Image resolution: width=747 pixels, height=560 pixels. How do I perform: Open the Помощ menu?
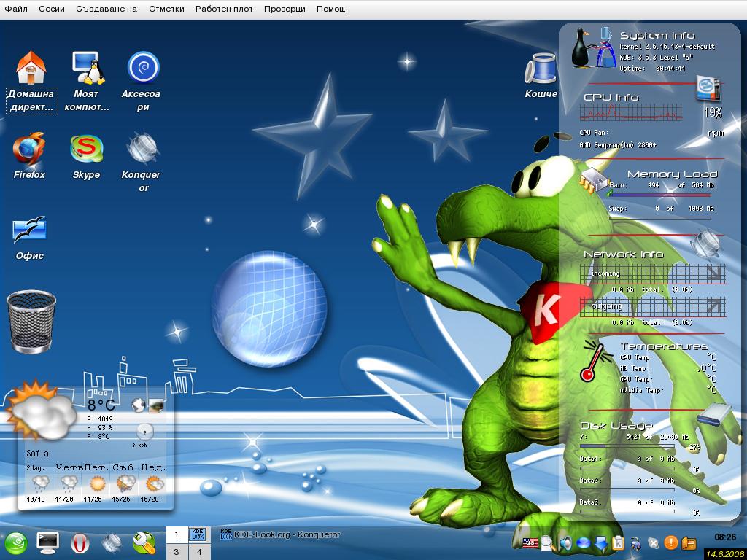coord(331,9)
